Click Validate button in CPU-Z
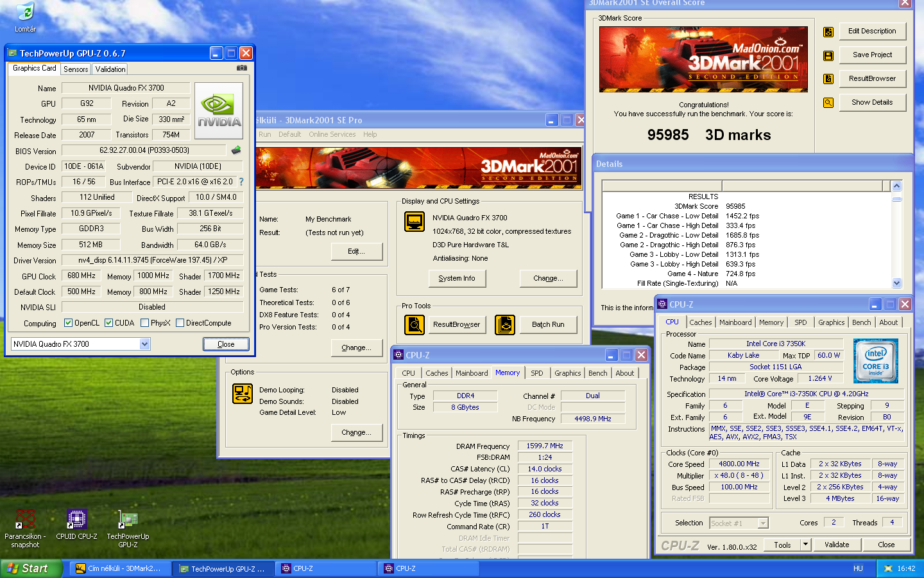 [837, 545]
